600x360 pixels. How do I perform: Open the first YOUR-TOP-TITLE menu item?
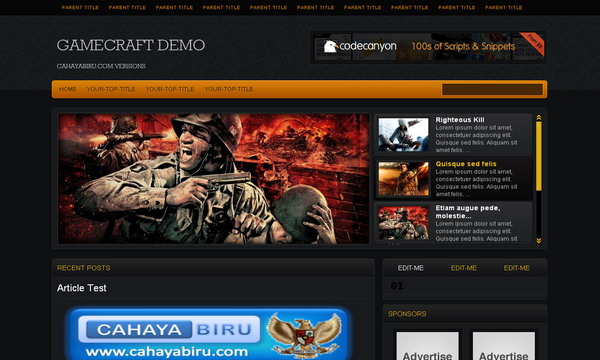(111, 89)
